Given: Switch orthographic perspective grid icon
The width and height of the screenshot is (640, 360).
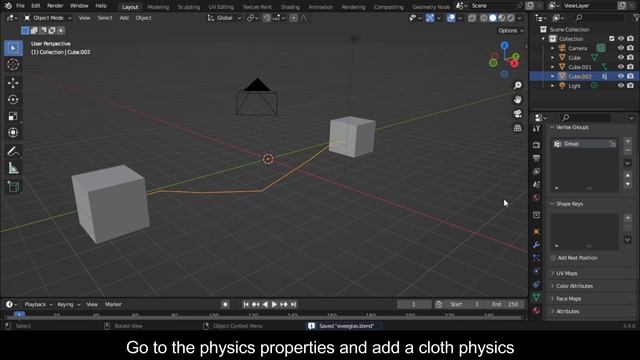Looking at the screenshot, I should 518,128.
